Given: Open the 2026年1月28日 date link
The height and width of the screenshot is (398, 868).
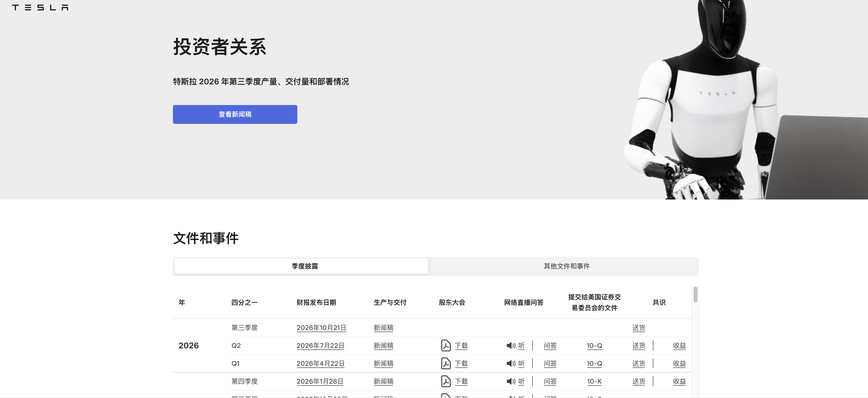Looking at the screenshot, I should [320, 381].
